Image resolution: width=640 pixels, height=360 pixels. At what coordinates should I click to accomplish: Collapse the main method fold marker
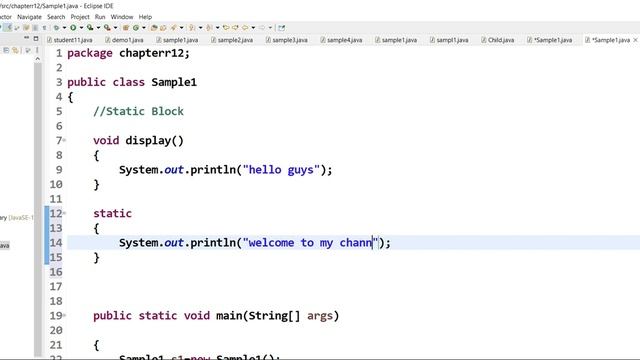pyautogui.click(x=64, y=315)
